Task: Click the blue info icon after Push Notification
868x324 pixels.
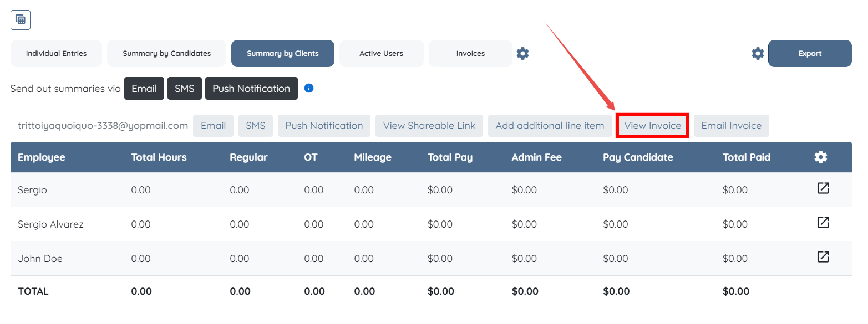Action: 309,88
